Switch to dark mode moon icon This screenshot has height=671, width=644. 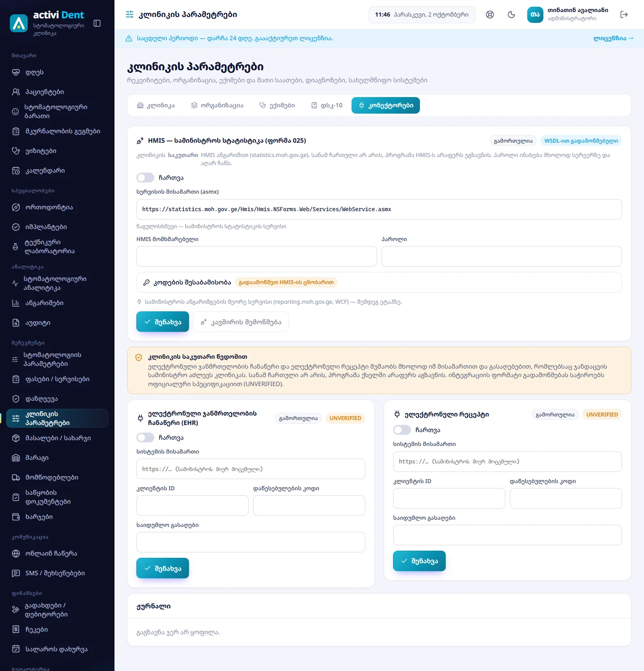tap(512, 15)
